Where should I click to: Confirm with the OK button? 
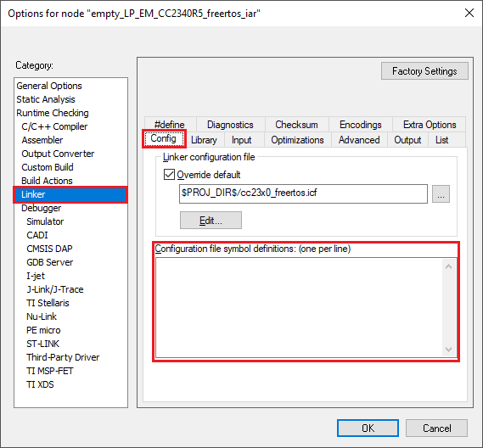[x=368, y=428]
